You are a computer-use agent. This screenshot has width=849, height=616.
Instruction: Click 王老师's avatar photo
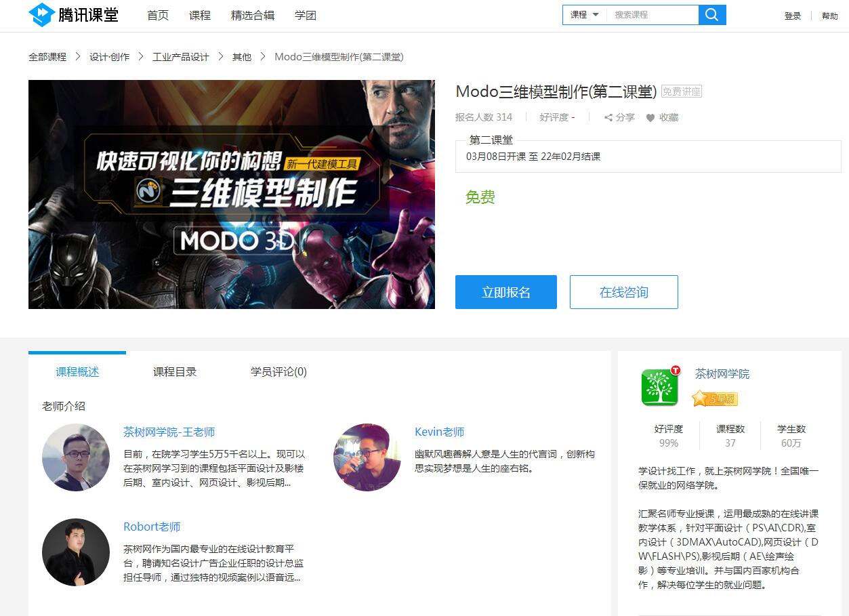point(76,457)
